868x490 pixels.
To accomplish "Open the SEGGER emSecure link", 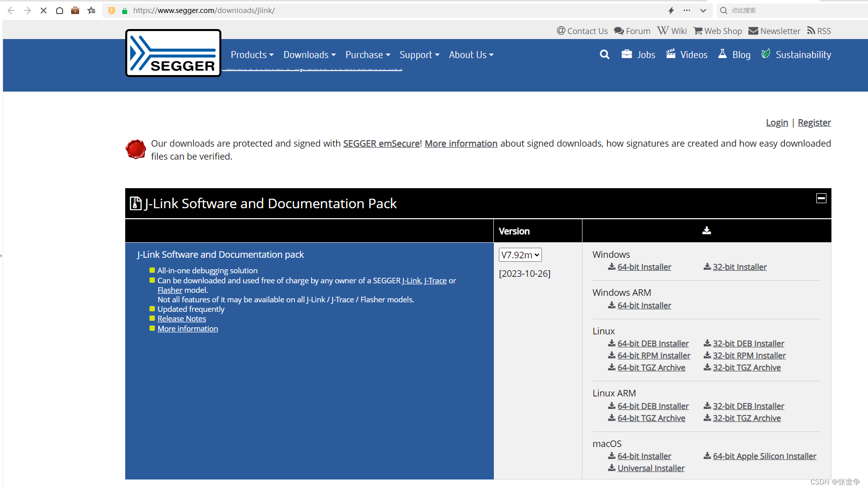I will click(x=381, y=144).
